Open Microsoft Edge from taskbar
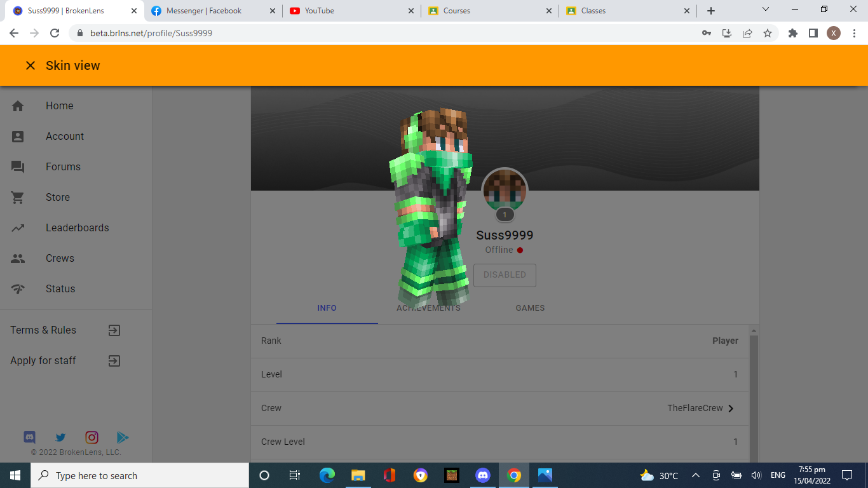 (327, 475)
